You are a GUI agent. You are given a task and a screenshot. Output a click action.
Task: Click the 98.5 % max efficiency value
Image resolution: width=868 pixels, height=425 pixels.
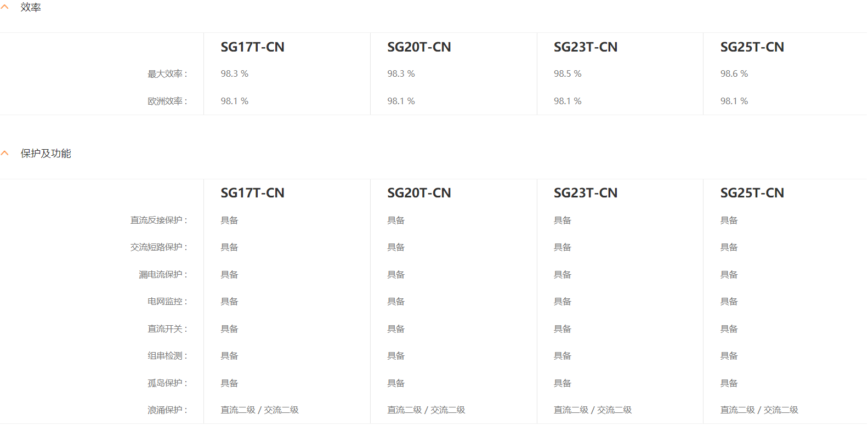click(568, 73)
